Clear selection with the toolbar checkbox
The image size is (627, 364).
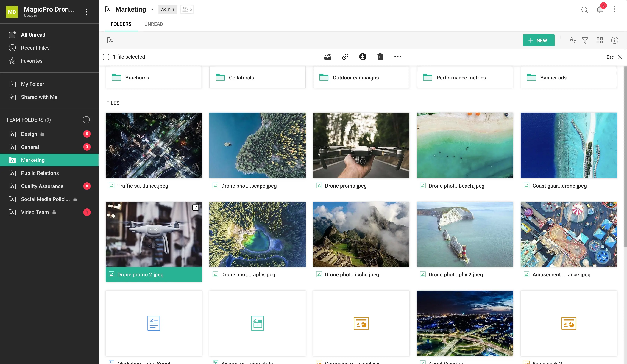point(106,57)
